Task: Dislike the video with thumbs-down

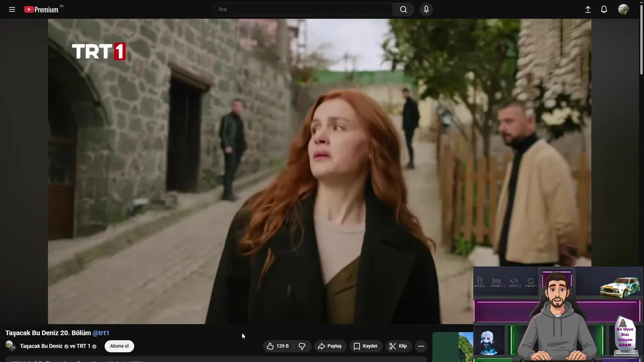Action: point(302,346)
